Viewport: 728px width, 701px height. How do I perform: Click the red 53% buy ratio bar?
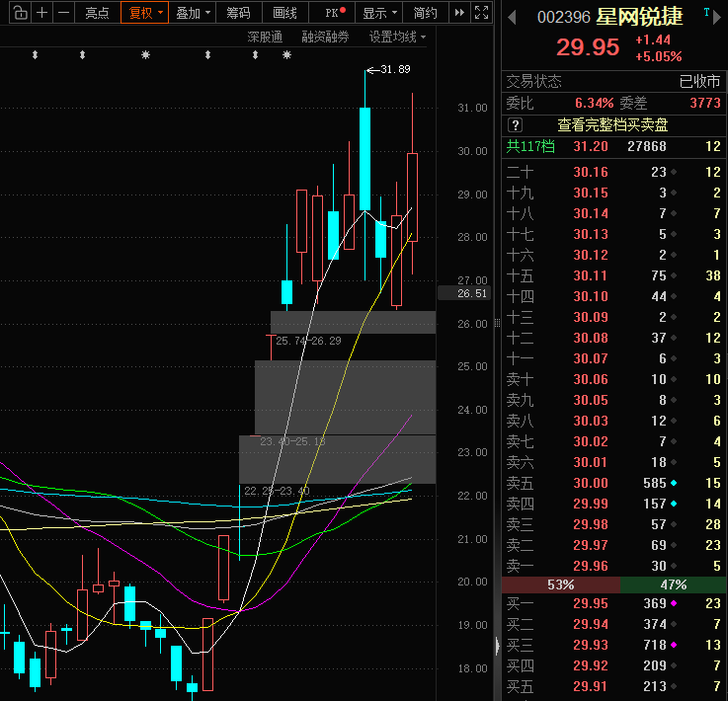(x=561, y=584)
